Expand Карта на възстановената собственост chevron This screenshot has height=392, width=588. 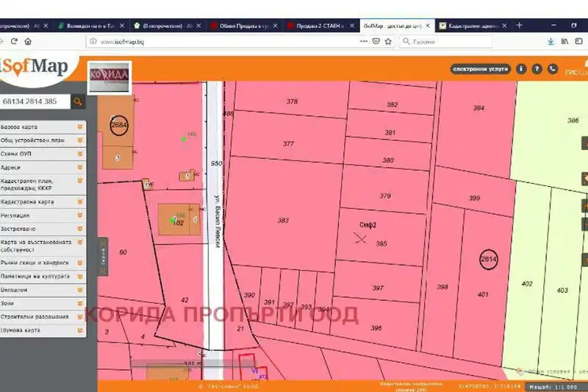click(x=80, y=242)
